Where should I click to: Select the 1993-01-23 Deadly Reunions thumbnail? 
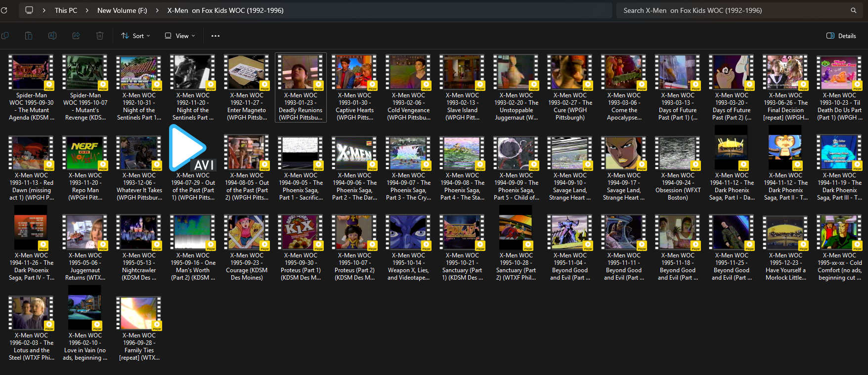[301, 72]
